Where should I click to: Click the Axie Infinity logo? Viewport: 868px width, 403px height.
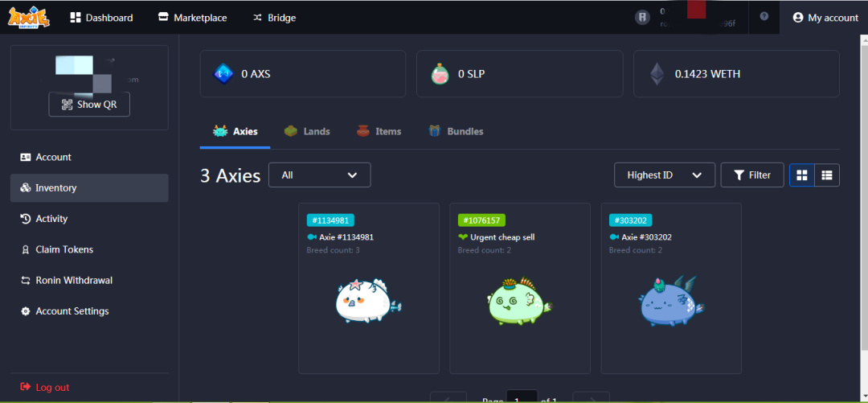pyautogui.click(x=29, y=17)
